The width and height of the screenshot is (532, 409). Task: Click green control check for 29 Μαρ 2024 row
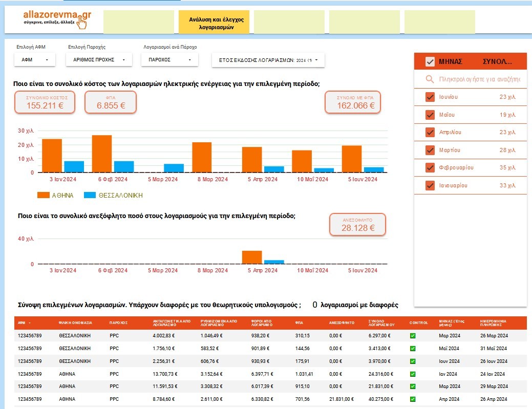pyautogui.click(x=413, y=386)
